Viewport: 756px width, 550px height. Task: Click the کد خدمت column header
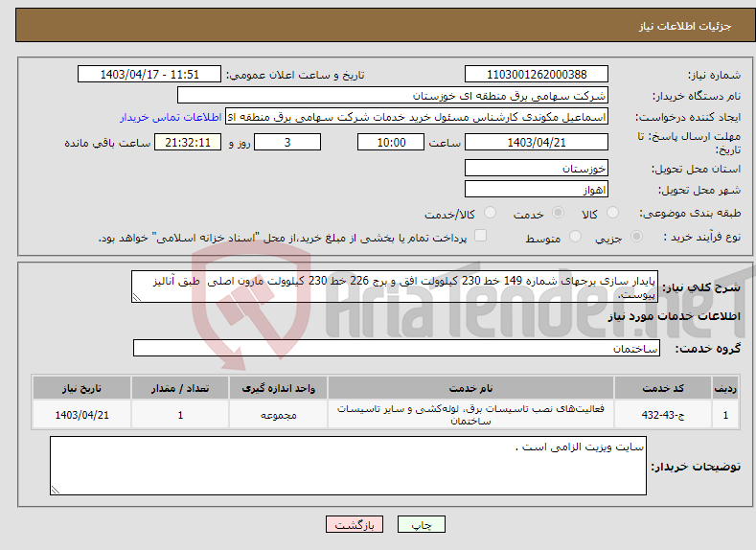tap(662, 388)
